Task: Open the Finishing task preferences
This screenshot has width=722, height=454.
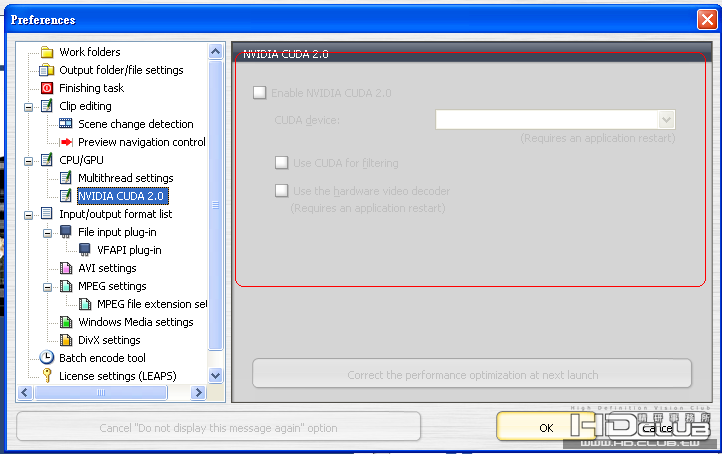Action: click(x=92, y=88)
